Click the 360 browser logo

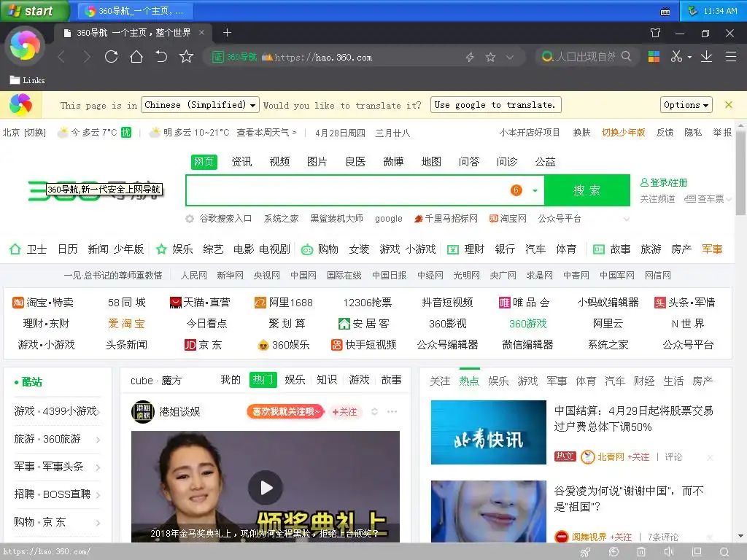(x=25, y=46)
